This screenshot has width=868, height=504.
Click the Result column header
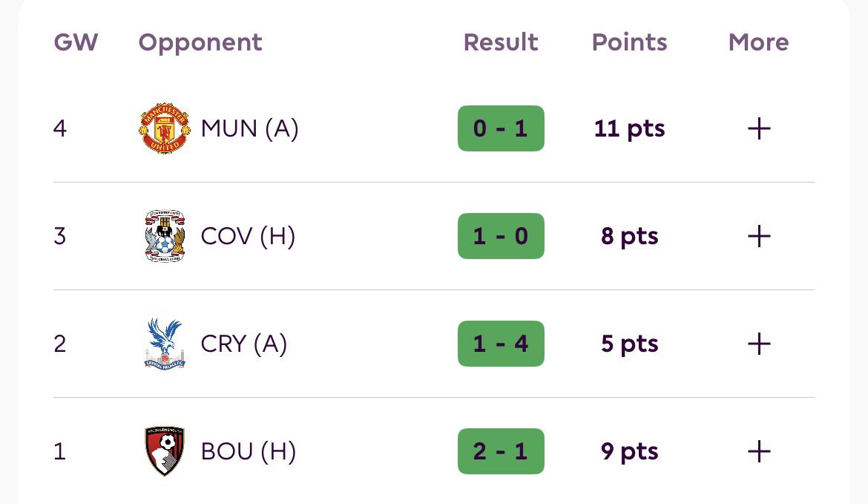[x=501, y=42]
